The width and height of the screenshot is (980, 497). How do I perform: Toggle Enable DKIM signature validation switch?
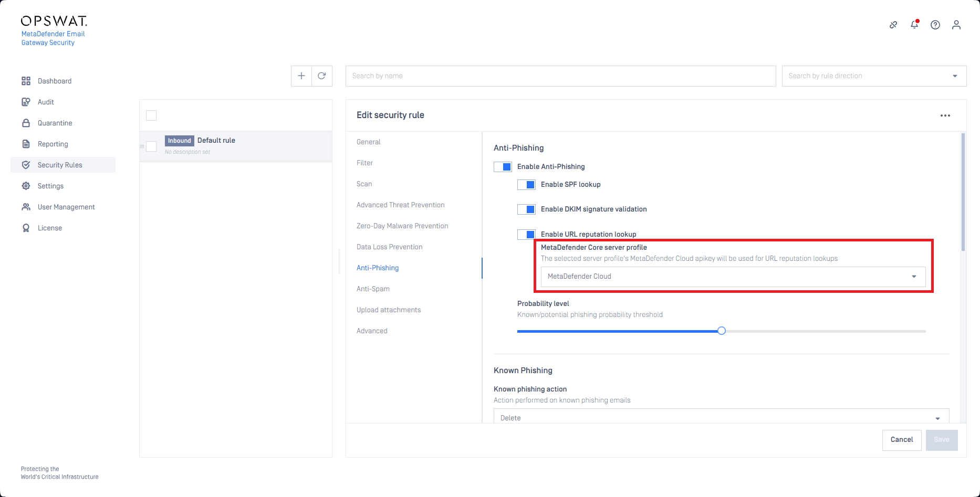(x=526, y=209)
